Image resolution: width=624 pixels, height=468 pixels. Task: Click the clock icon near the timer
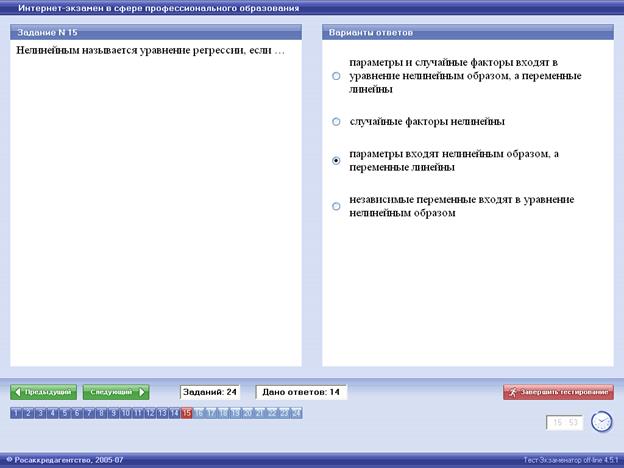[601, 421]
